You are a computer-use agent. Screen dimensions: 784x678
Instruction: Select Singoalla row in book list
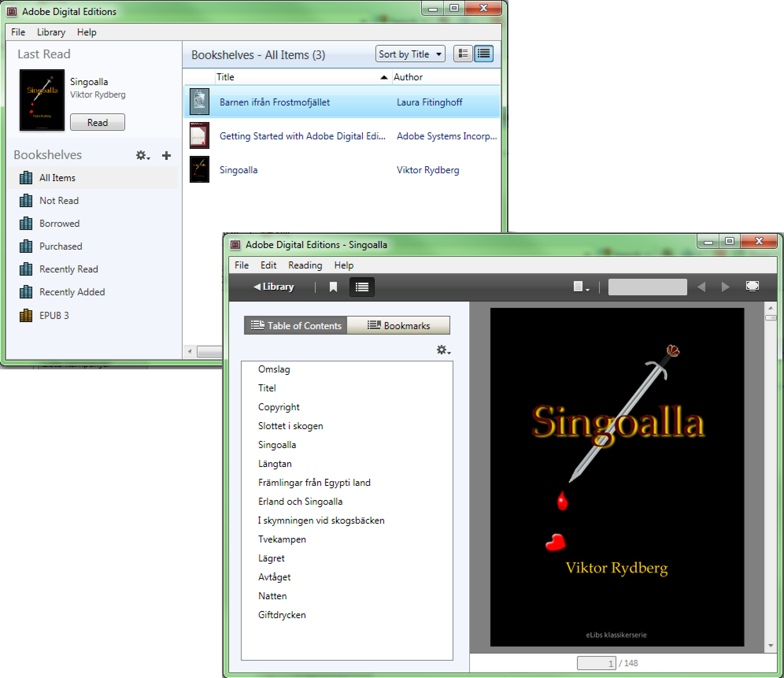pos(342,170)
